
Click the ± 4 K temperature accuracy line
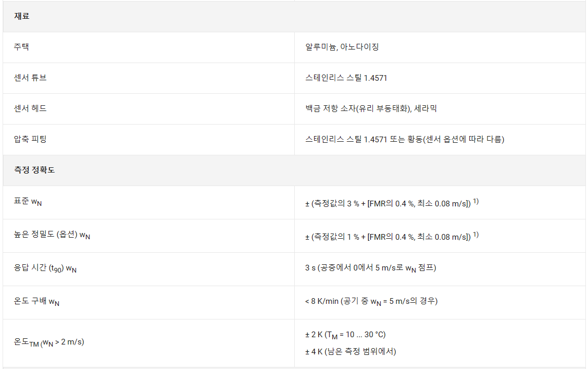350,351
